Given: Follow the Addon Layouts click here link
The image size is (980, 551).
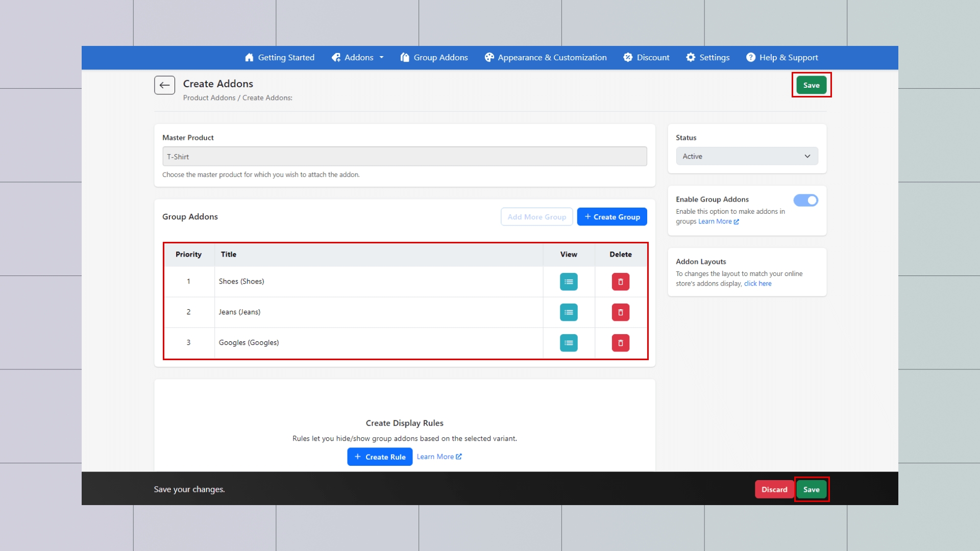Looking at the screenshot, I should coord(757,284).
